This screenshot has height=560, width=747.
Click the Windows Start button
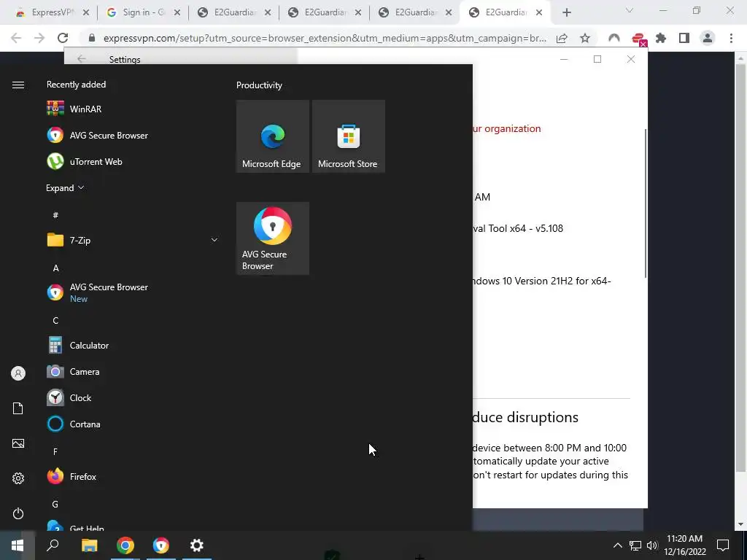[x=18, y=545]
